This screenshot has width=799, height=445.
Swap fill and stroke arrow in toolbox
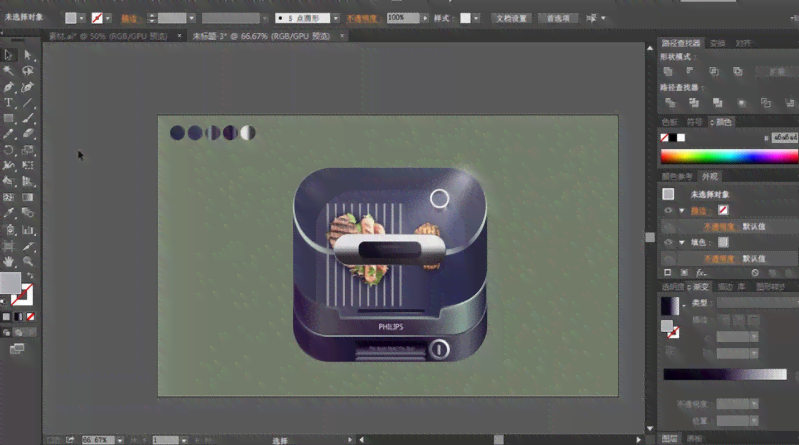click(x=30, y=275)
